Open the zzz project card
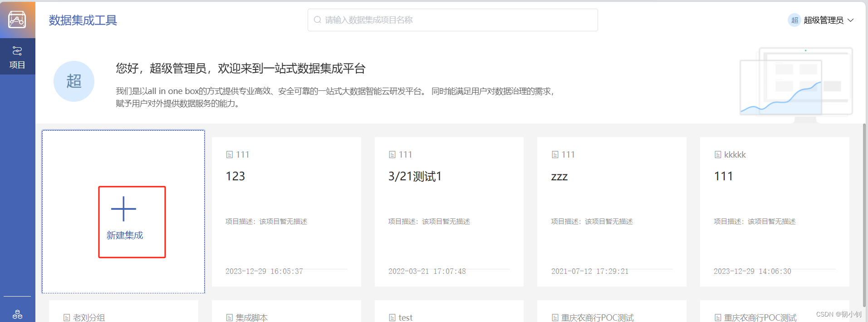The width and height of the screenshot is (868, 322). click(612, 212)
